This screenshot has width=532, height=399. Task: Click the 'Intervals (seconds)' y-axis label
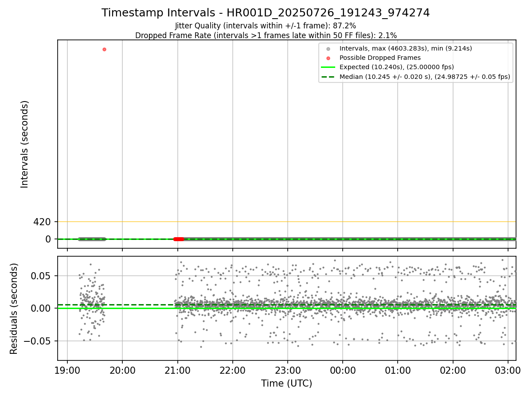pyautogui.click(x=25, y=144)
